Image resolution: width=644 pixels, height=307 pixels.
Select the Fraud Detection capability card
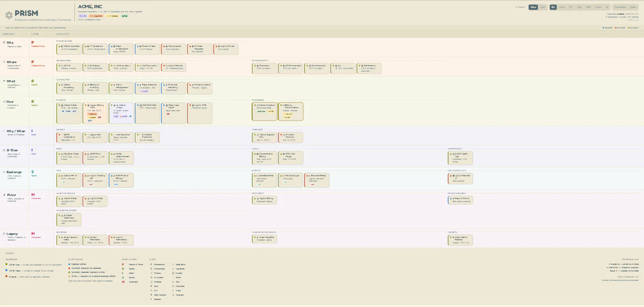147,88
